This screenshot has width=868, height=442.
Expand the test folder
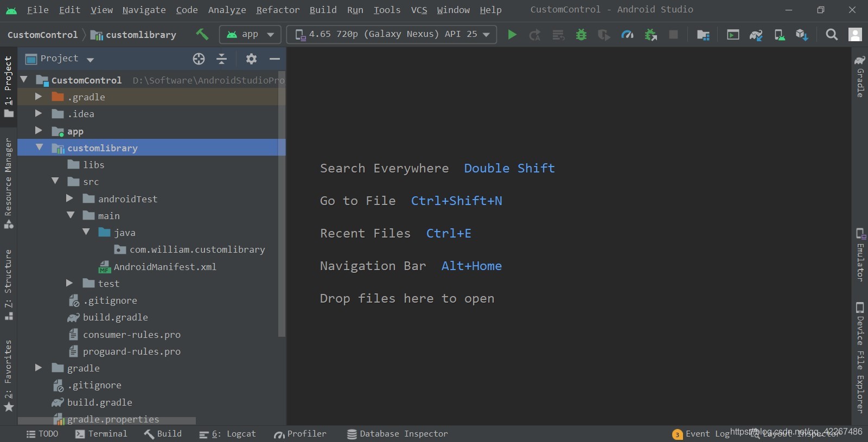(69, 283)
